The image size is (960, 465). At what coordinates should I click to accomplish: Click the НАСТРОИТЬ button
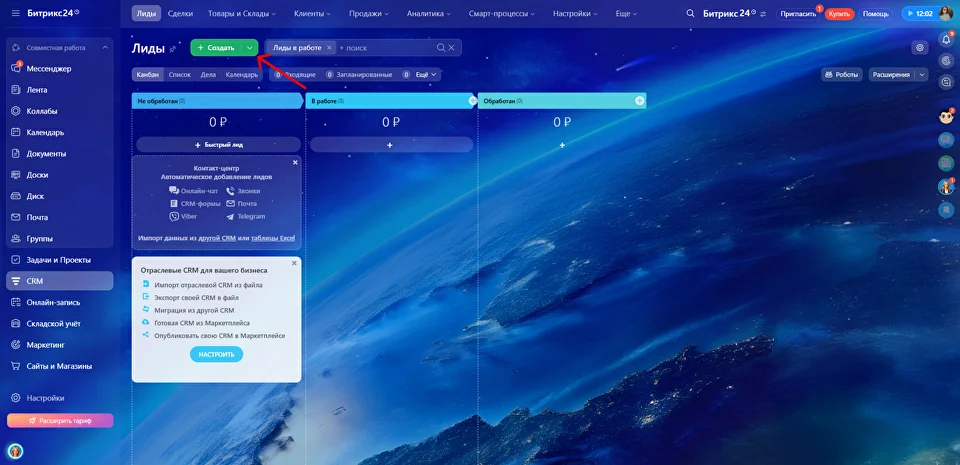coord(216,354)
